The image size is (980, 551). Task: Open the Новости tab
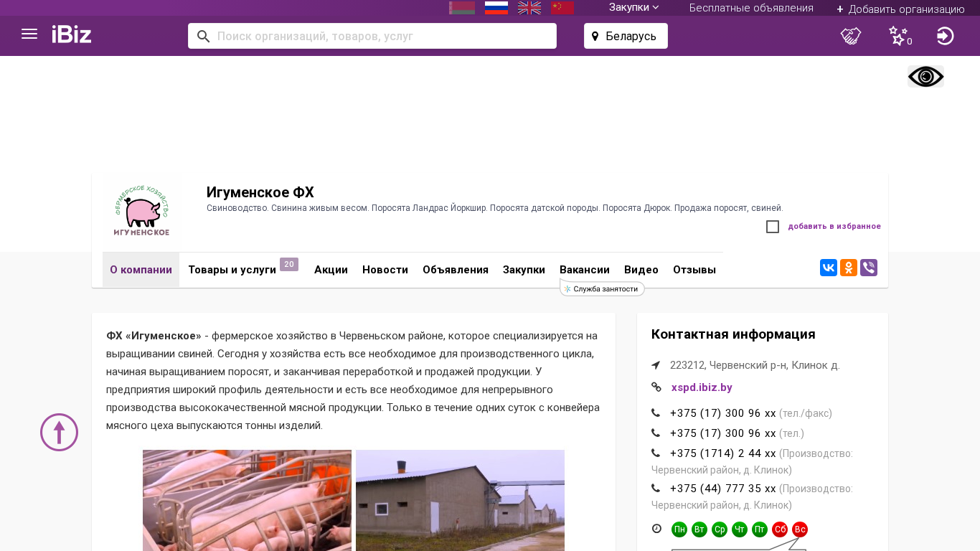pos(385,270)
